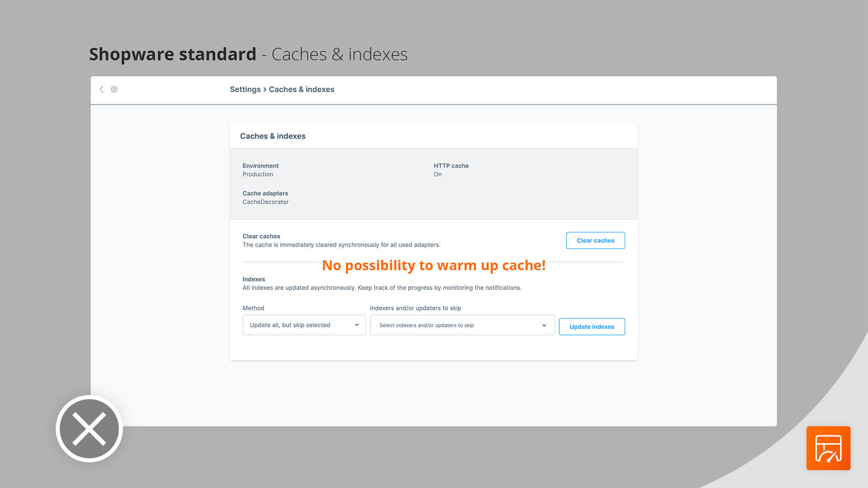
Task: Click the 'Clear caches' section heading text
Action: point(261,236)
